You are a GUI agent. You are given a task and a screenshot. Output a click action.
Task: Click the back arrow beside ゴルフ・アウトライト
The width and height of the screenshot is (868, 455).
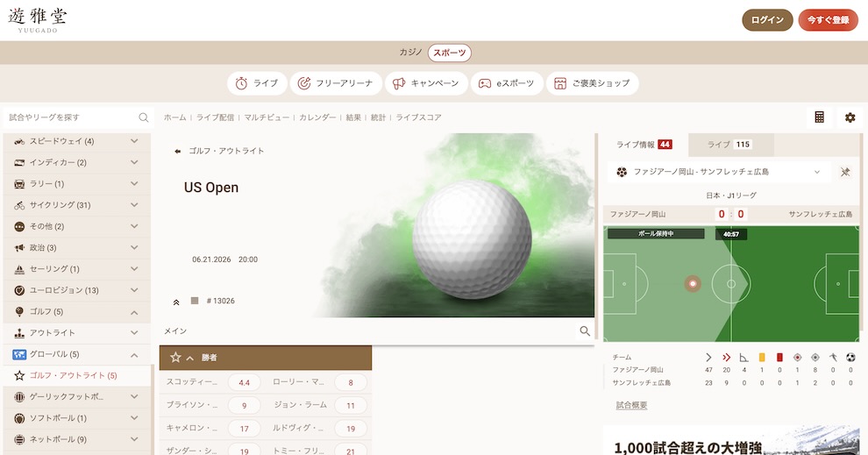[x=178, y=151]
